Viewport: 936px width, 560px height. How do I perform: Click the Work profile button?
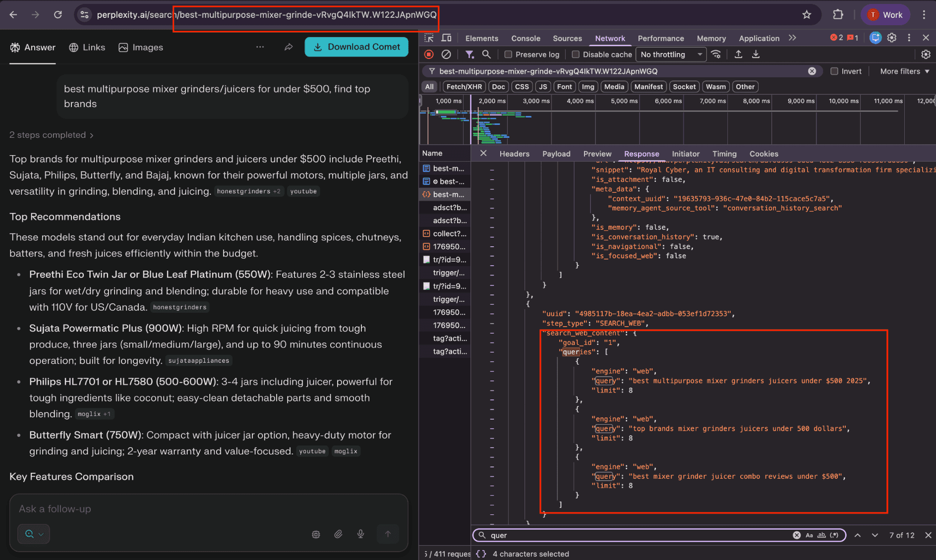coord(885,15)
